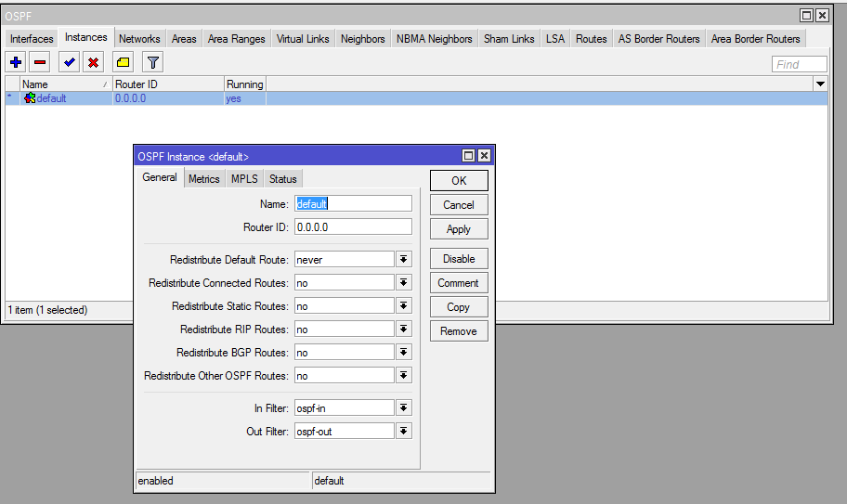The width and height of the screenshot is (847, 504).
Task: Click the red X disable icon
Action: point(93,62)
